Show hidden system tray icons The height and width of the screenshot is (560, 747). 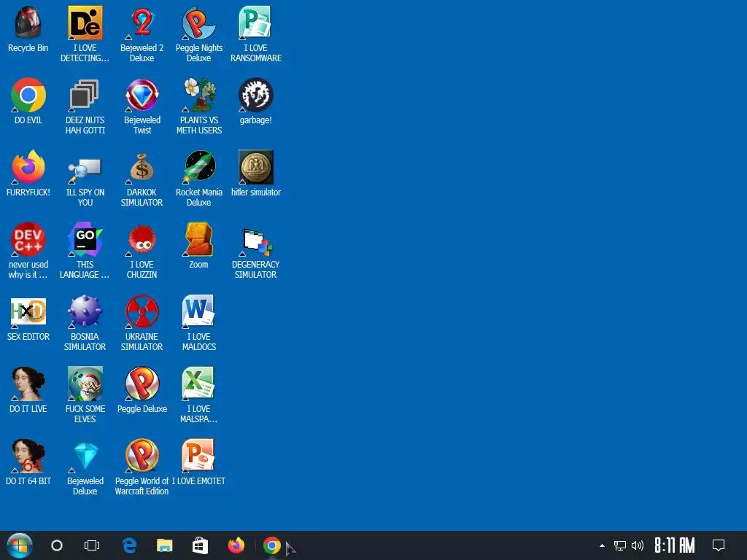click(x=602, y=545)
